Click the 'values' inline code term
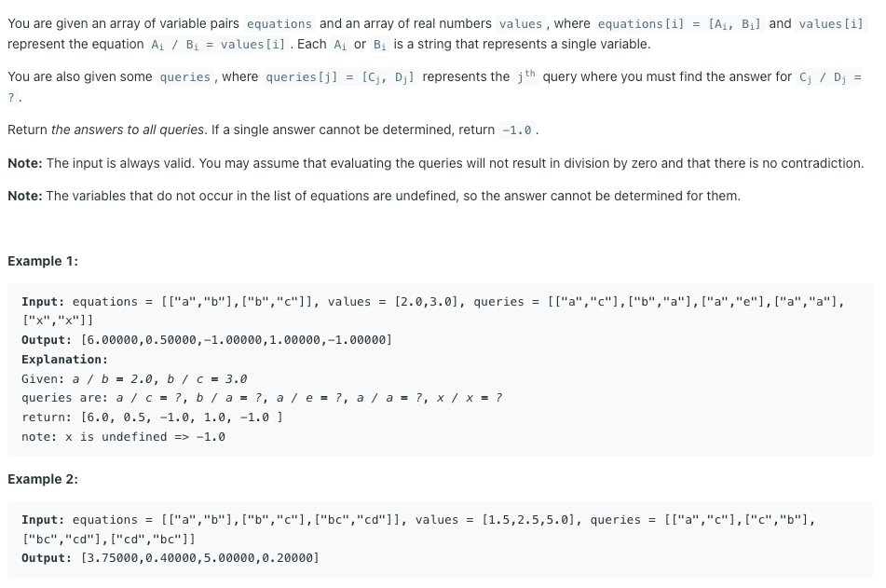The width and height of the screenshot is (886, 588). 521,23
